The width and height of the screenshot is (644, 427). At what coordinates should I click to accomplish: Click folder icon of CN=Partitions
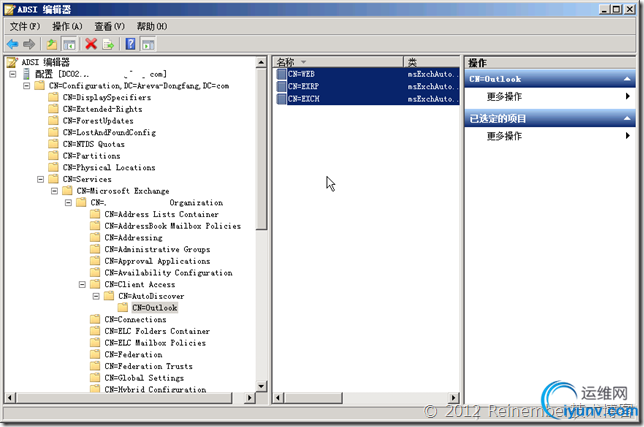[x=53, y=156]
